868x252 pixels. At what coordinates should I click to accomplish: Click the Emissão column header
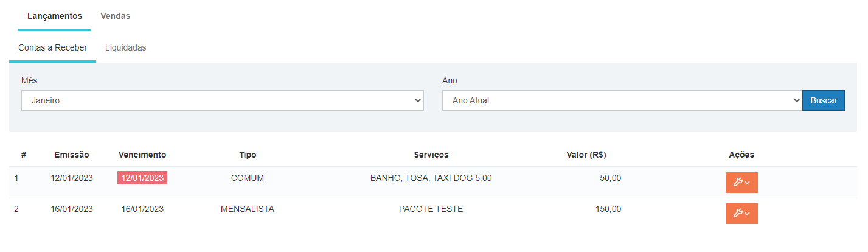[71, 155]
